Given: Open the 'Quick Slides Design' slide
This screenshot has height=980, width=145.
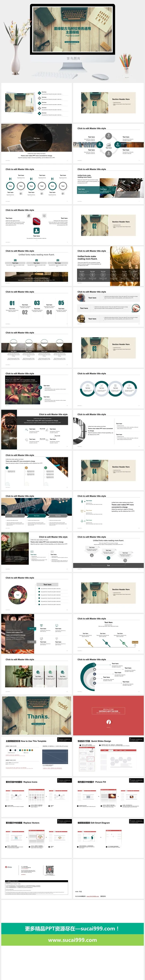Looking at the screenshot, I should 108,756.
